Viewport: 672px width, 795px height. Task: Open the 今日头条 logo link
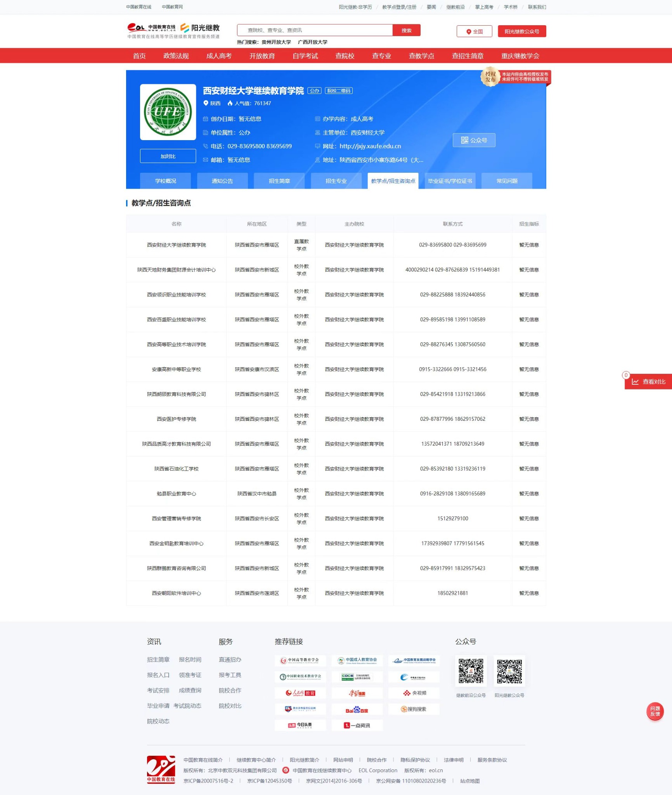point(300,725)
